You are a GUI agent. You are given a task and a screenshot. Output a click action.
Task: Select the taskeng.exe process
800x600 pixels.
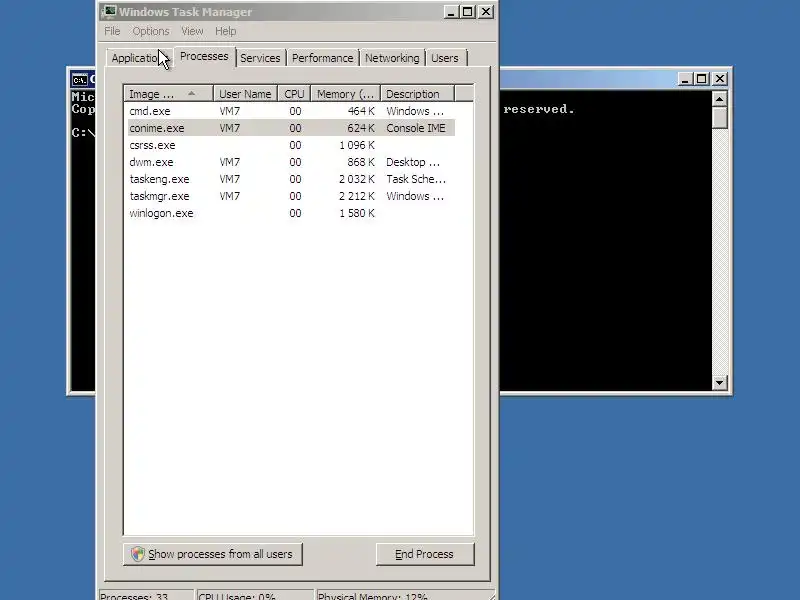(x=291, y=179)
